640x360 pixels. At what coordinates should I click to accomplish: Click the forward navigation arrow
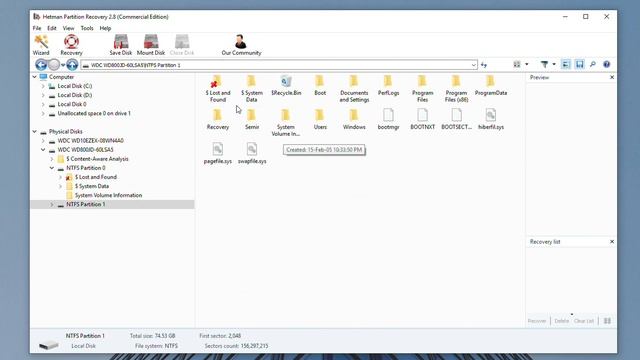[54, 64]
